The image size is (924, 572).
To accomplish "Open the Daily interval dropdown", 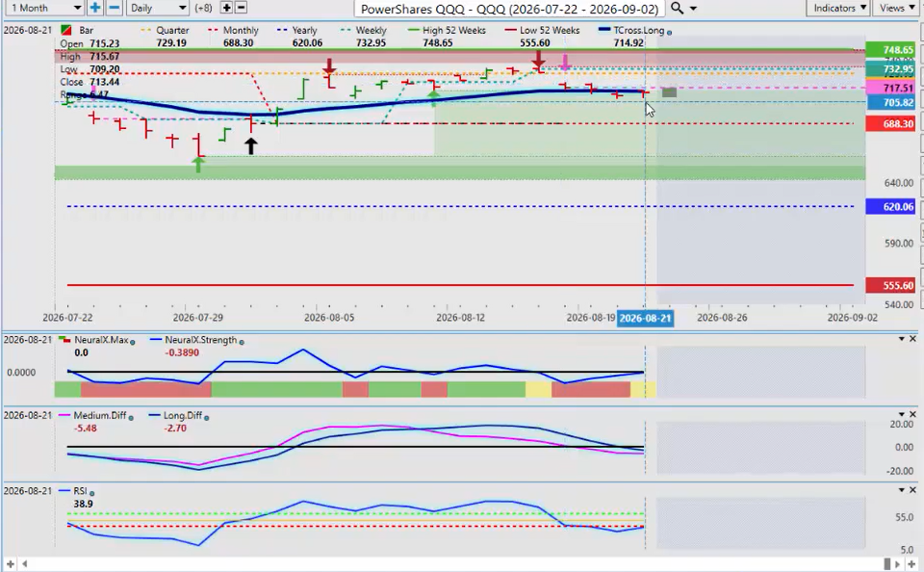I will [x=157, y=8].
